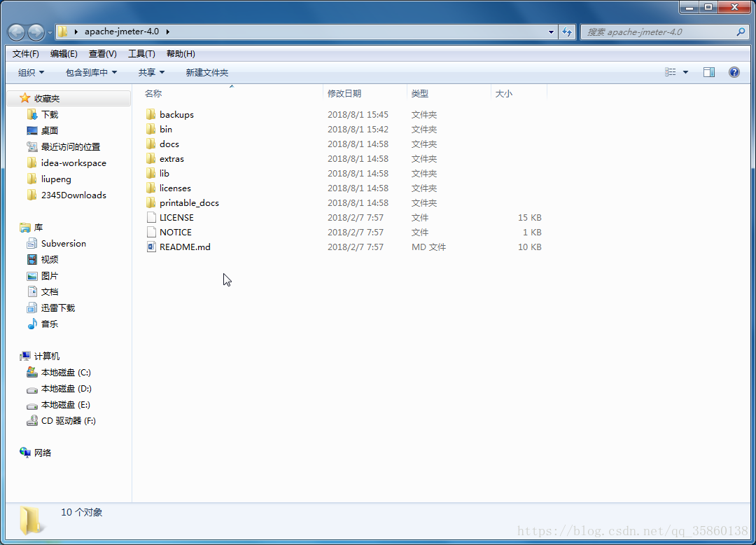The image size is (756, 545).
Task: Open the 工具(T) menu
Action: (141, 54)
